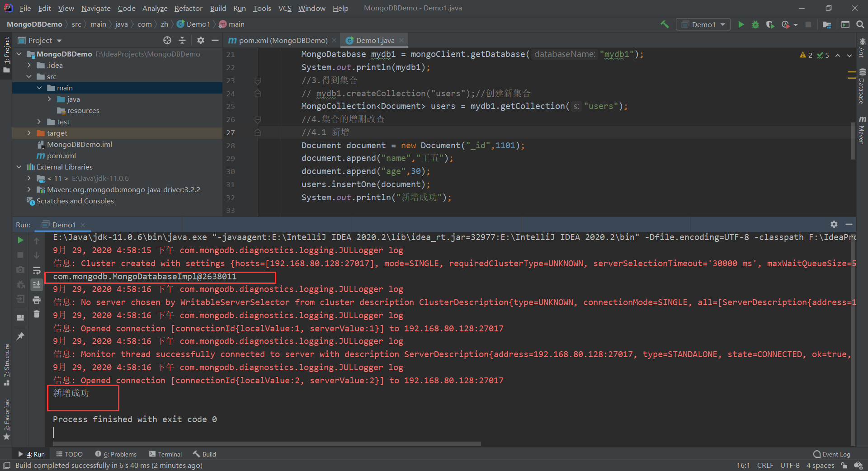This screenshot has height=471, width=868.
Task: Open the TODO tool window
Action: tap(69, 454)
